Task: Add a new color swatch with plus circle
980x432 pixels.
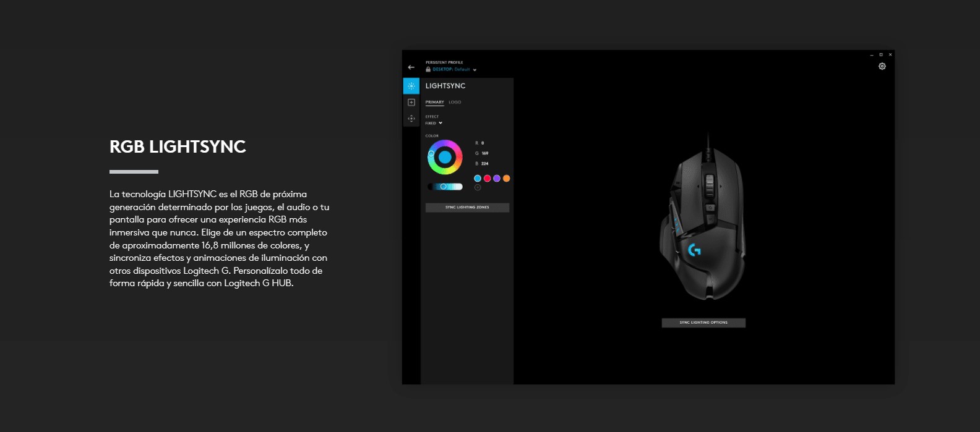Action: coord(478,188)
